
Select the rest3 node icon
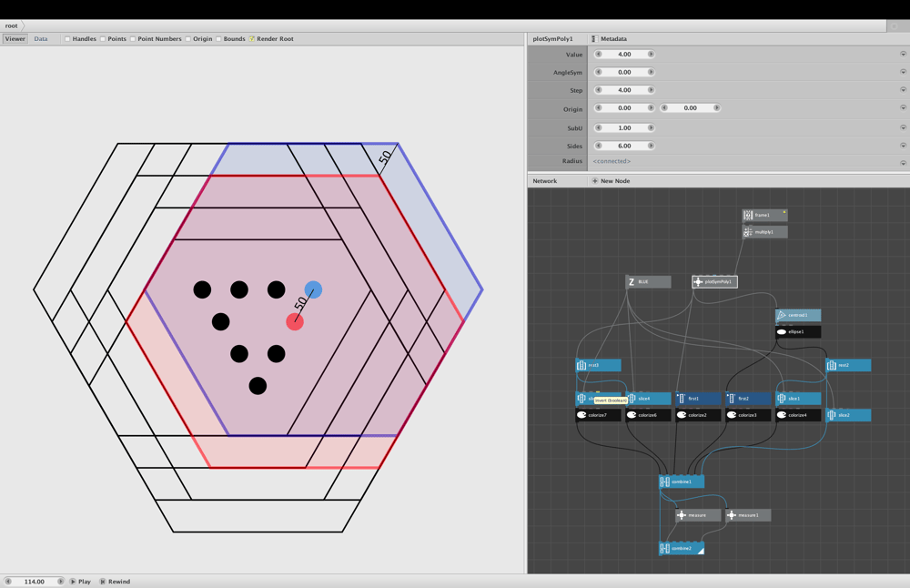pyautogui.click(x=581, y=365)
